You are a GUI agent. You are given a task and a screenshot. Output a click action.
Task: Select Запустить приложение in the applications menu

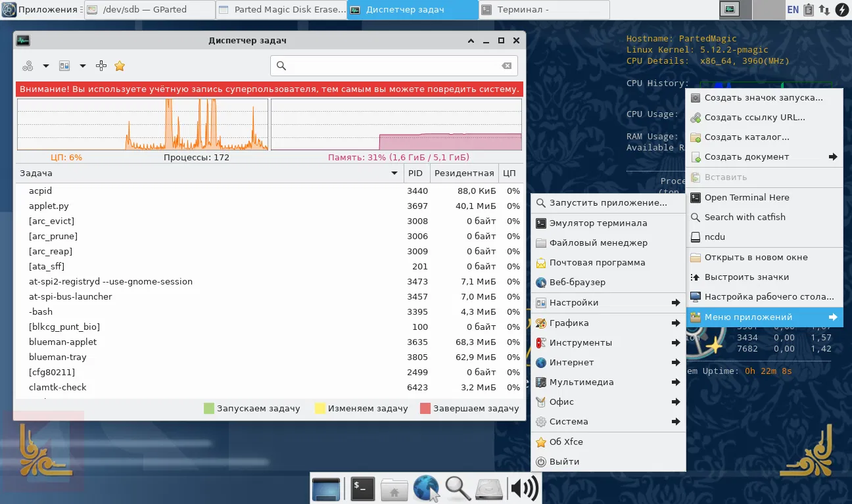[608, 203]
